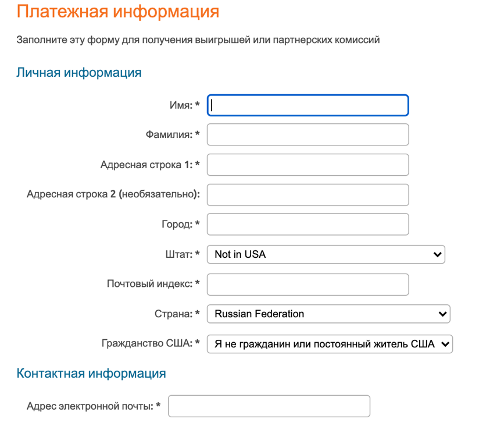The width and height of the screenshot is (504, 426).
Task: Click the optional Адресная строка 2 field
Action: [308, 194]
